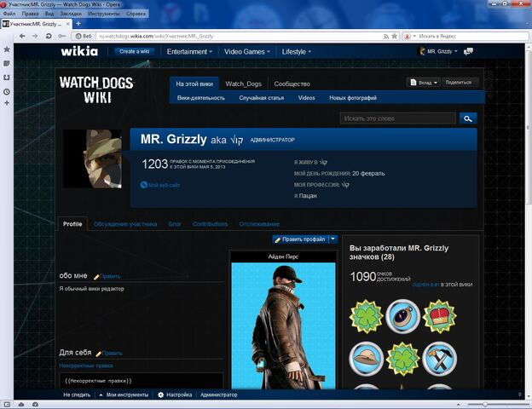Viewport: 532px width, 409px height.
Task: Expand the Video Games dropdown menu
Action: [x=247, y=52]
